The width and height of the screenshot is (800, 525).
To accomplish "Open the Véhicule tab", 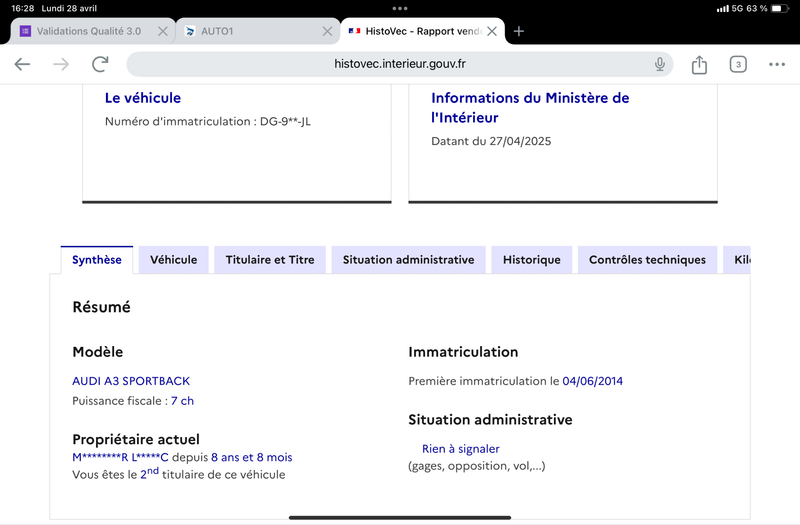I will click(x=173, y=260).
